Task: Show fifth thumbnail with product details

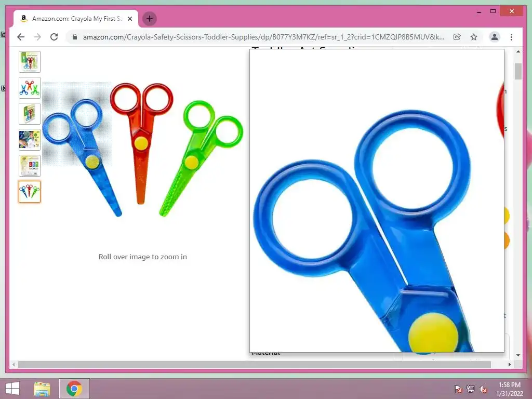Action: [30, 166]
